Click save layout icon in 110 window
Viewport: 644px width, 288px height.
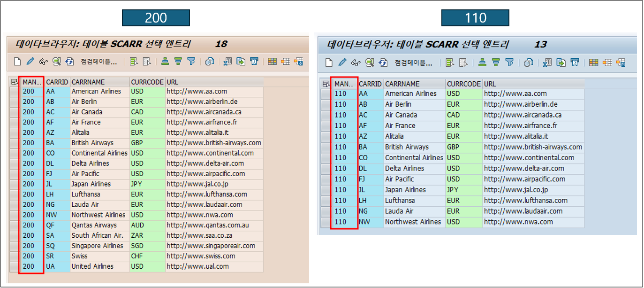[621, 62]
